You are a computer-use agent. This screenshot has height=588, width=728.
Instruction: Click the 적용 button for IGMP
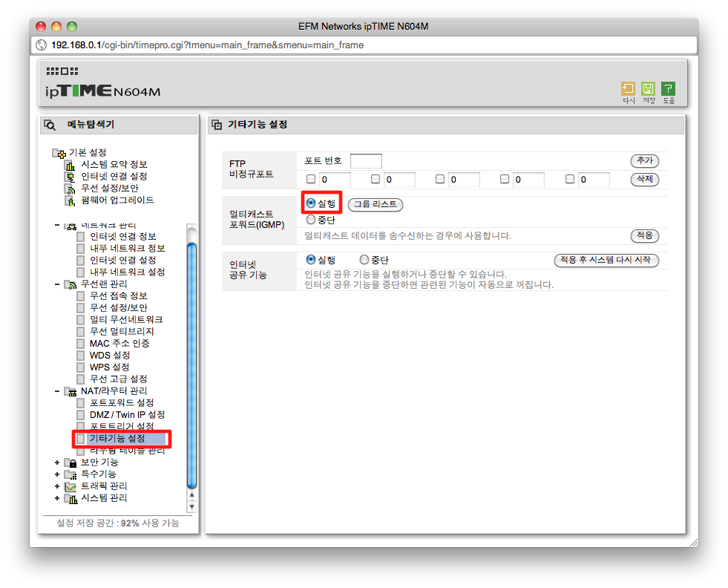pos(644,235)
